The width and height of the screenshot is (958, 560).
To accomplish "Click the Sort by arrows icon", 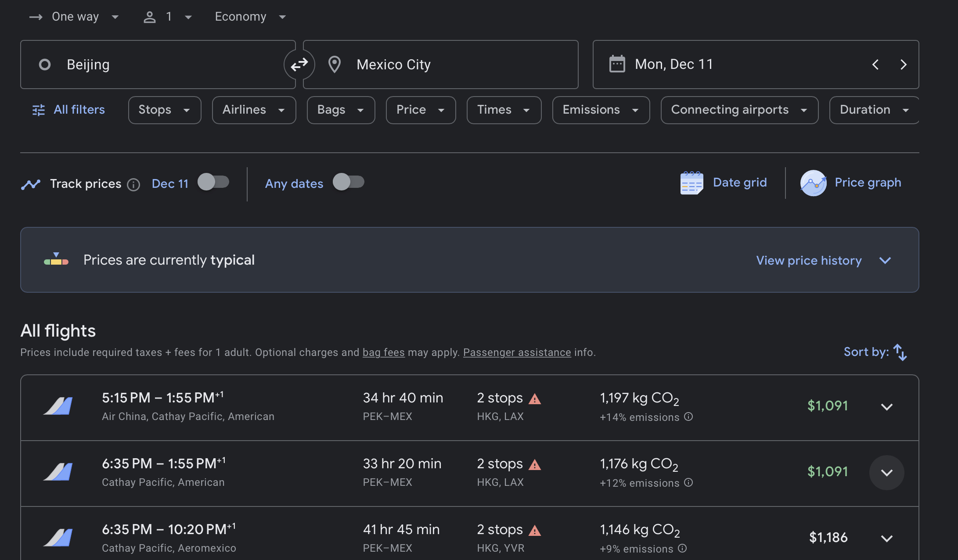I will tap(900, 352).
